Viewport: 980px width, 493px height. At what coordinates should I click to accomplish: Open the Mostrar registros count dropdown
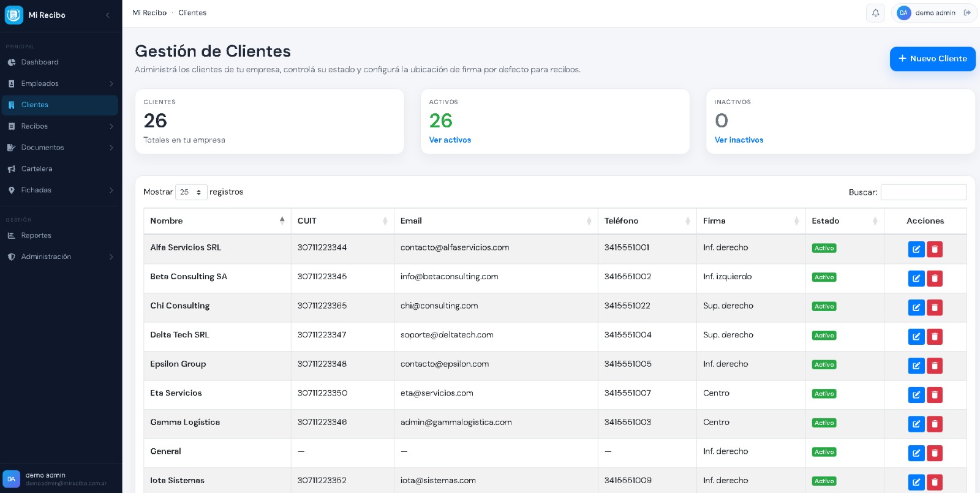(x=191, y=192)
